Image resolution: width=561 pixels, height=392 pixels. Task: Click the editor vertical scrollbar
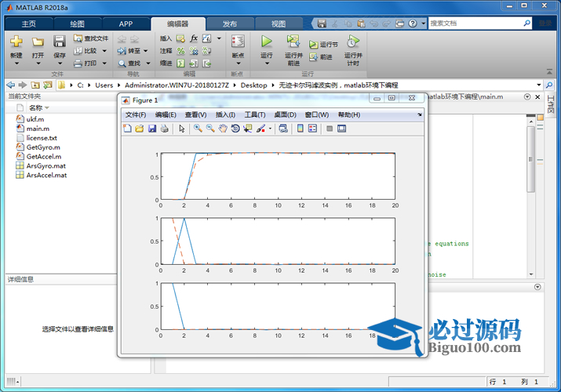[531, 159]
